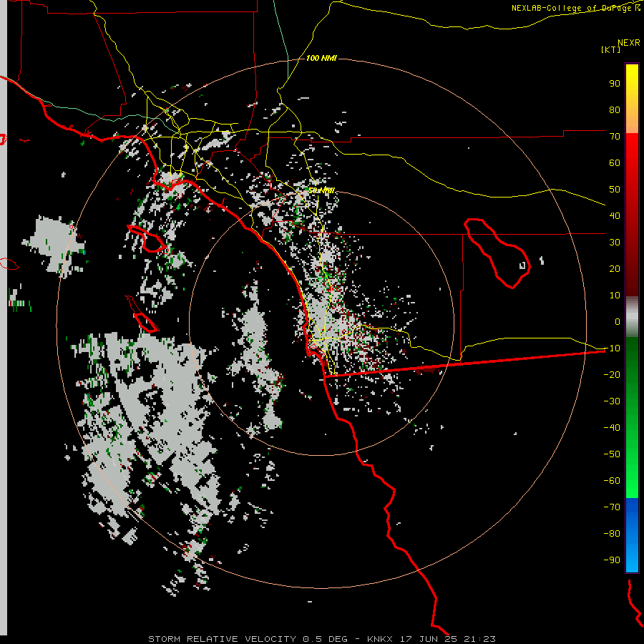The width and height of the screenshot is (644, 644).
Task: Click the -20 value on velocity scale
Action: (x=612, y=375)
